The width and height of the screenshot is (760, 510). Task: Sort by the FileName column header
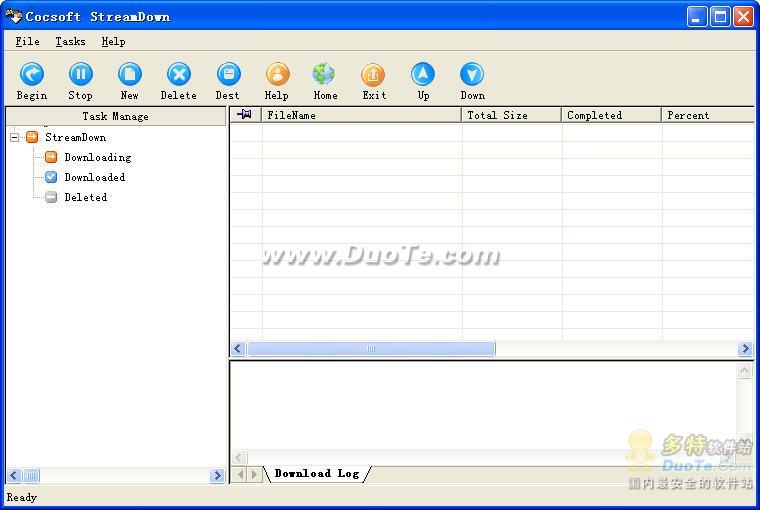click(362, 115)
